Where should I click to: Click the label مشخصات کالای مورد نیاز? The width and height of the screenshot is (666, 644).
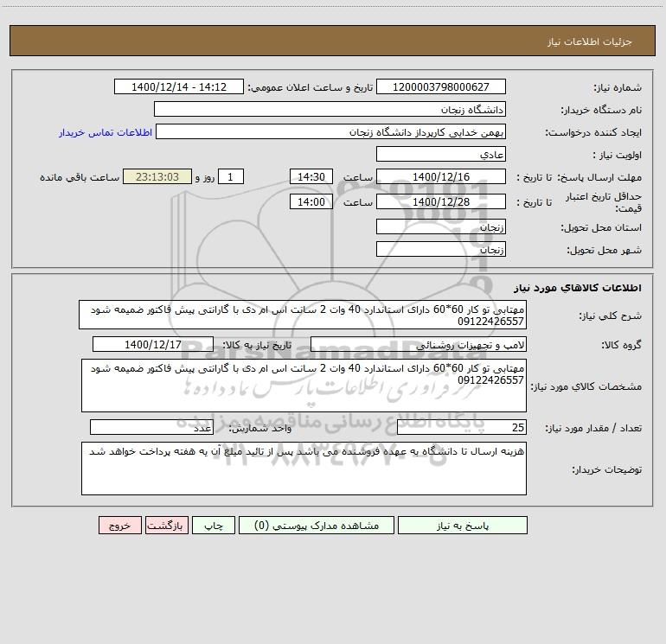pyautogui.click(x=586, y=386)
